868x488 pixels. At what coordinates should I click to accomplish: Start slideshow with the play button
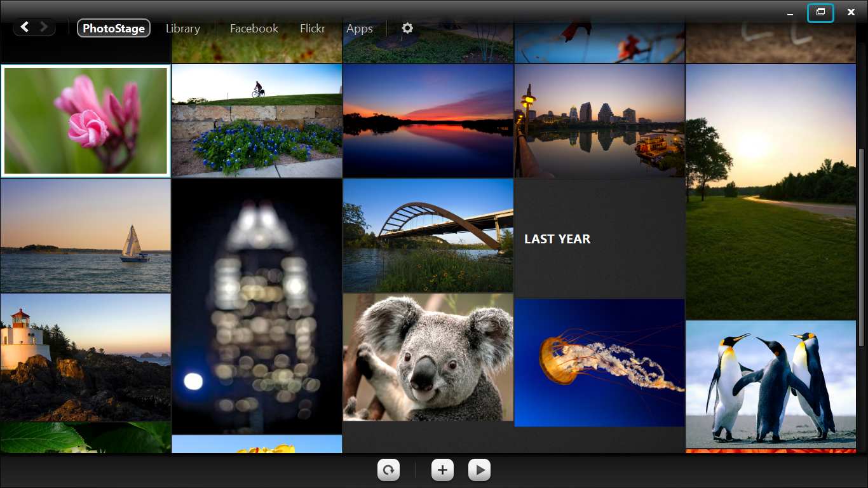tap(479, 470)
